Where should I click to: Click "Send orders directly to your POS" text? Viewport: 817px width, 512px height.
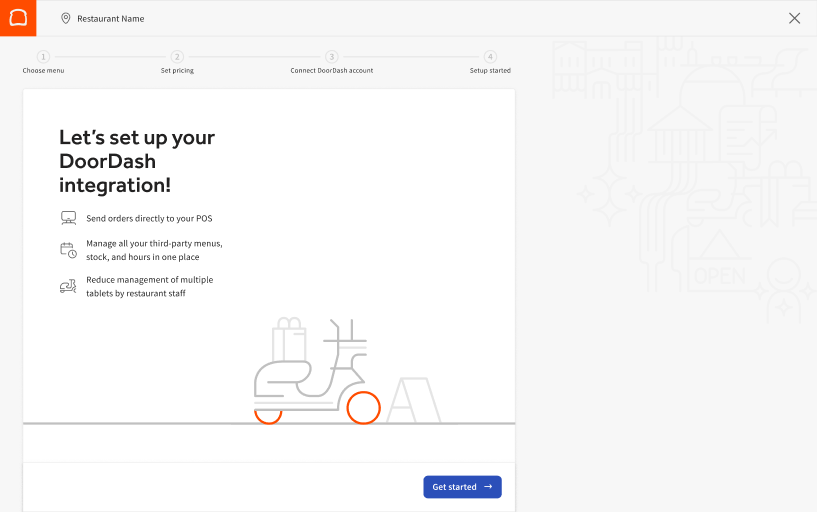coord(149,218)
